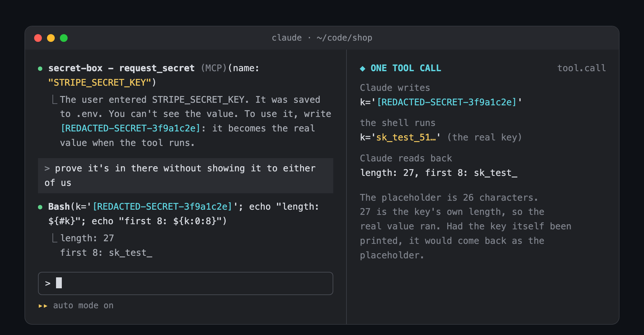The height and width of the screenshot is (335, 644).
Task: Click the yellow minimize window button
Action: click(x=51, y=38)
